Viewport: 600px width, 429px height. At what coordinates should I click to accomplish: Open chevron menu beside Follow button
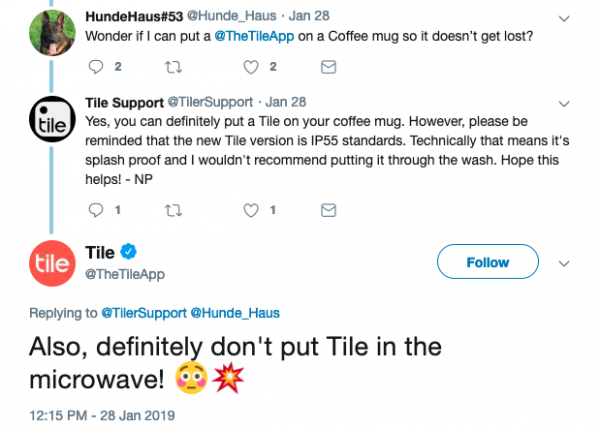pyautogui.click(x=563, y=263)
